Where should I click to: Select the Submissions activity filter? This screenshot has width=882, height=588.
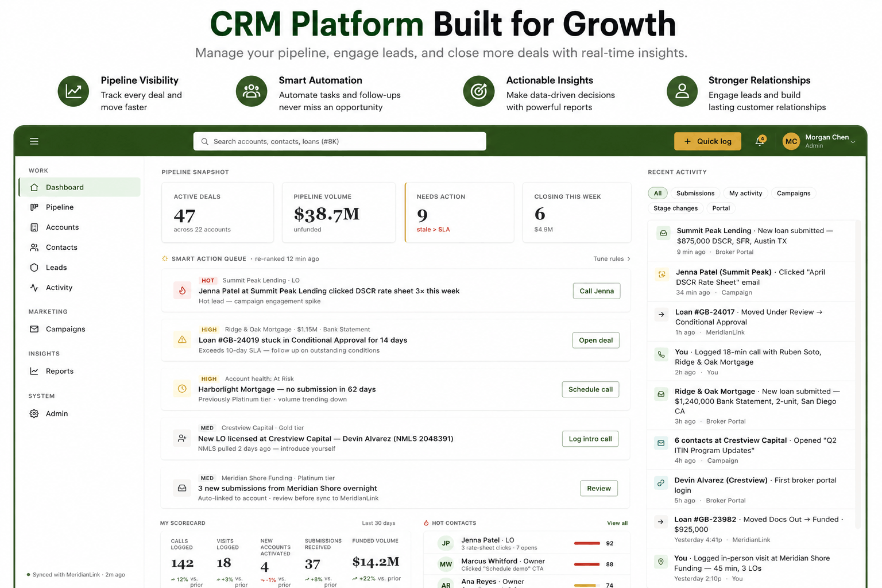click(x=695, y=194)
